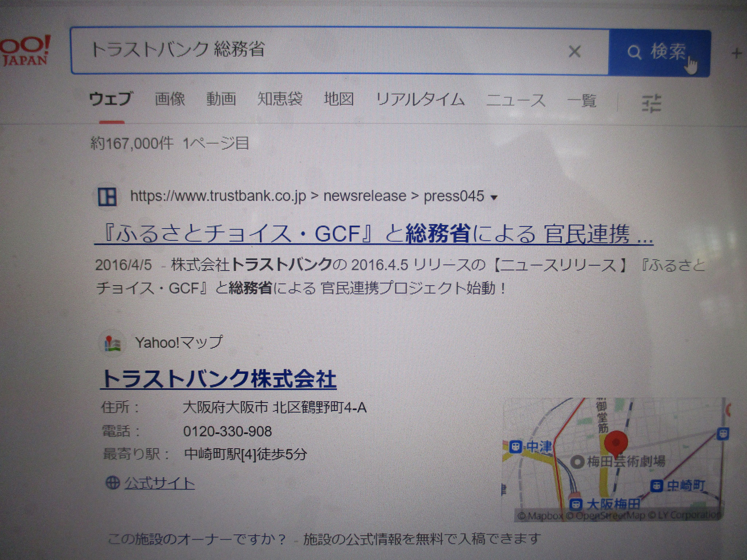Click the trustbank.co.jp newsrelease URL text
Viewport: 747px width, 560px height.
307,196
